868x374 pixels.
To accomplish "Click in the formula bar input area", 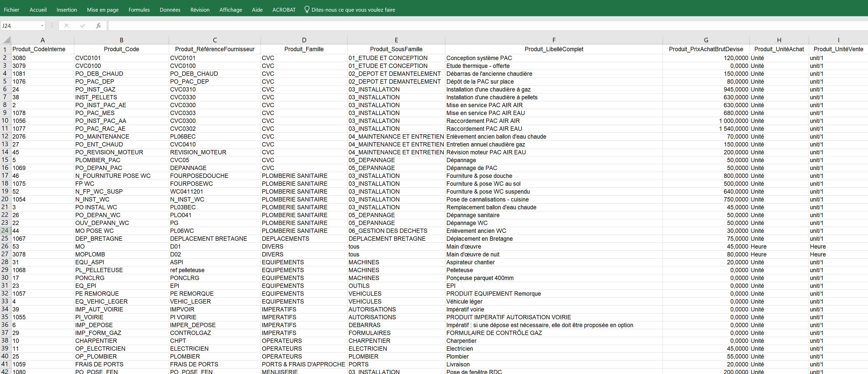I will tap(472, 26).
